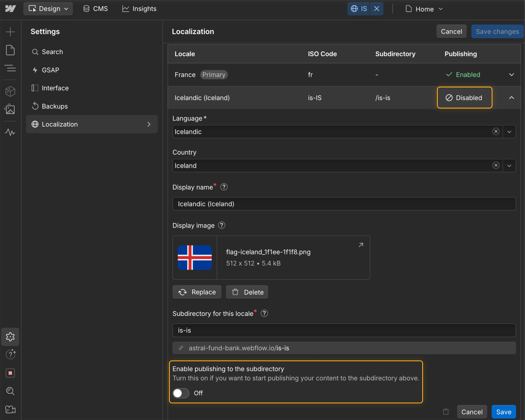Open the Language dropdown
Screen dimensions: 525x420
click(x=509, y=131)
